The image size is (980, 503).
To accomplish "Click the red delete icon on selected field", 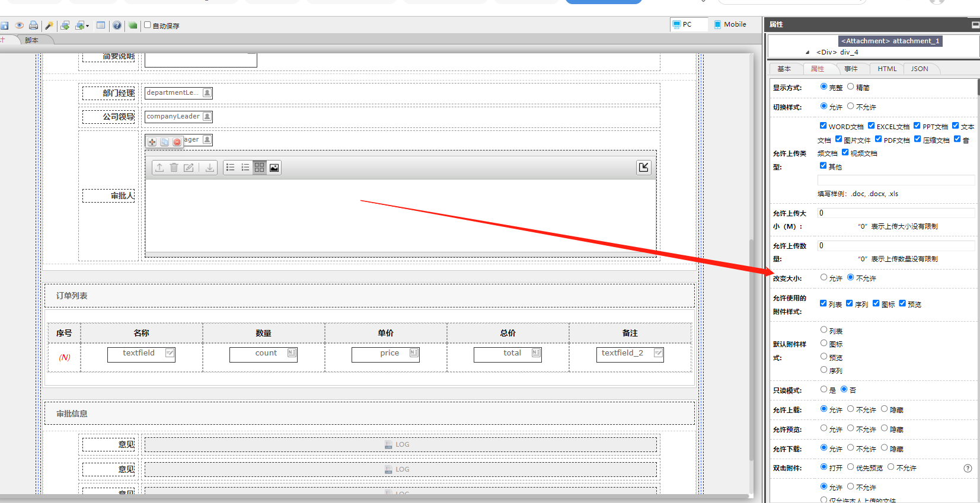I will (177, 142).
